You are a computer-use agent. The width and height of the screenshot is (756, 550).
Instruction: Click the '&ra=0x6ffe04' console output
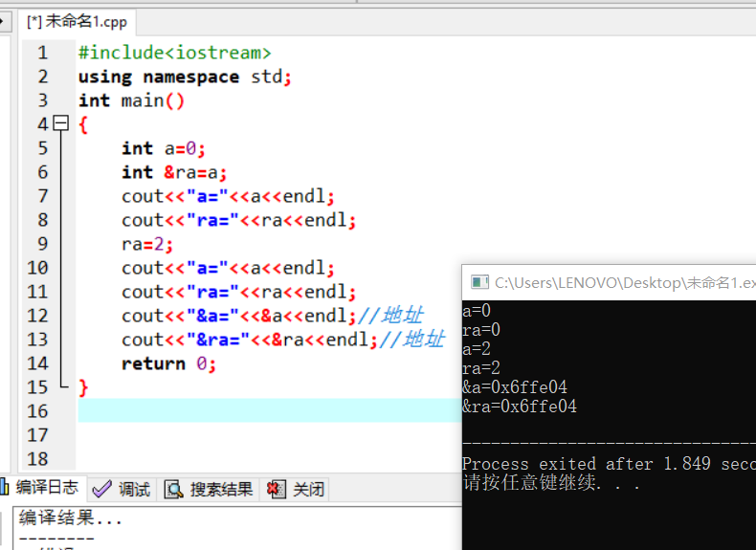[x=520, y=407]
